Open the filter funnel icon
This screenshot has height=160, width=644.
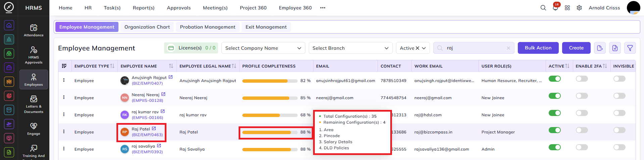pyautogui.click(x=630, y=48)
